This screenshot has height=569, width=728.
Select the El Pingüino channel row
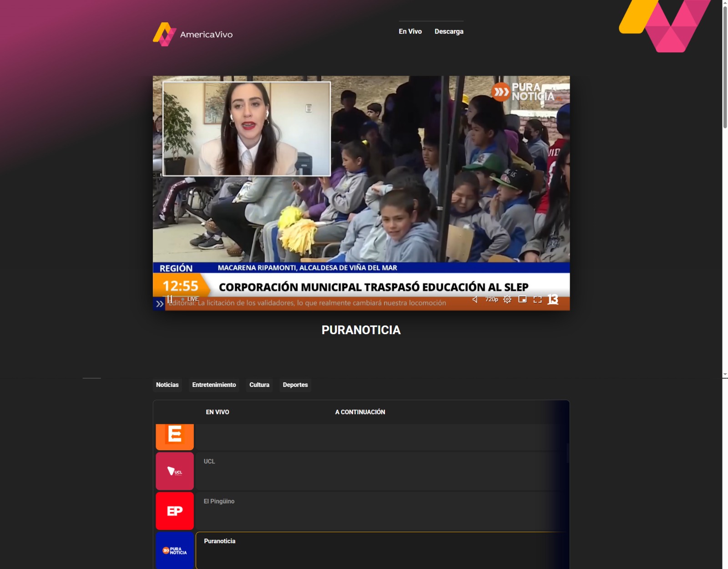pyautogui.click(x=382, y=511)
